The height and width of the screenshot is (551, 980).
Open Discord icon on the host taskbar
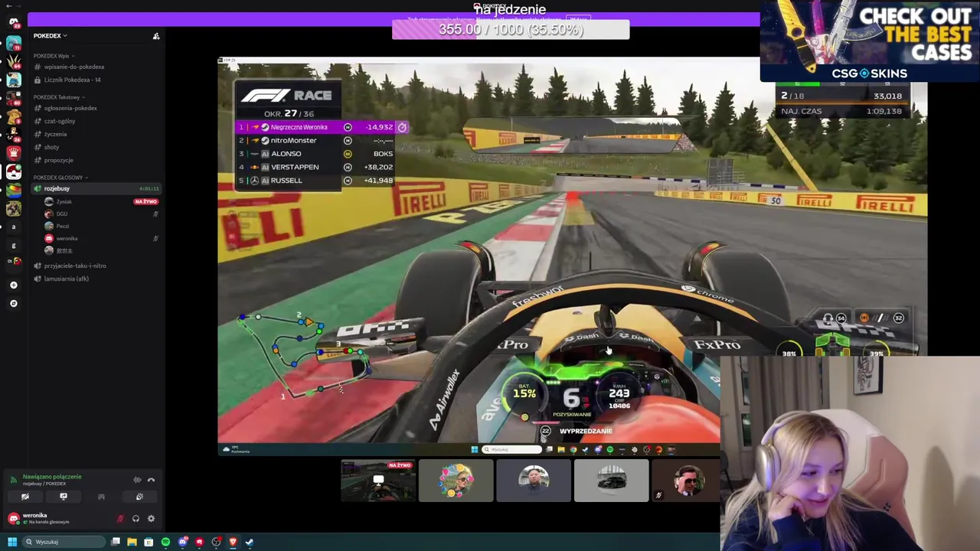(182, 542)
